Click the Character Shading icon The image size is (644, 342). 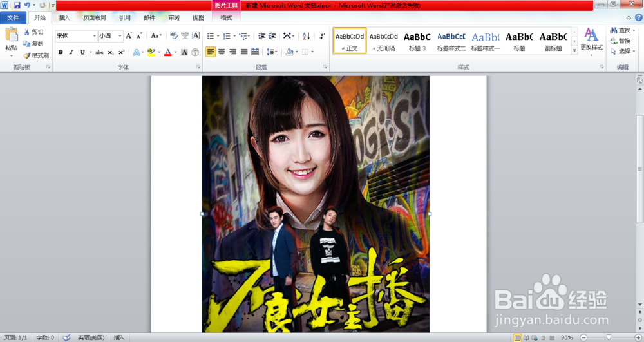184,52
